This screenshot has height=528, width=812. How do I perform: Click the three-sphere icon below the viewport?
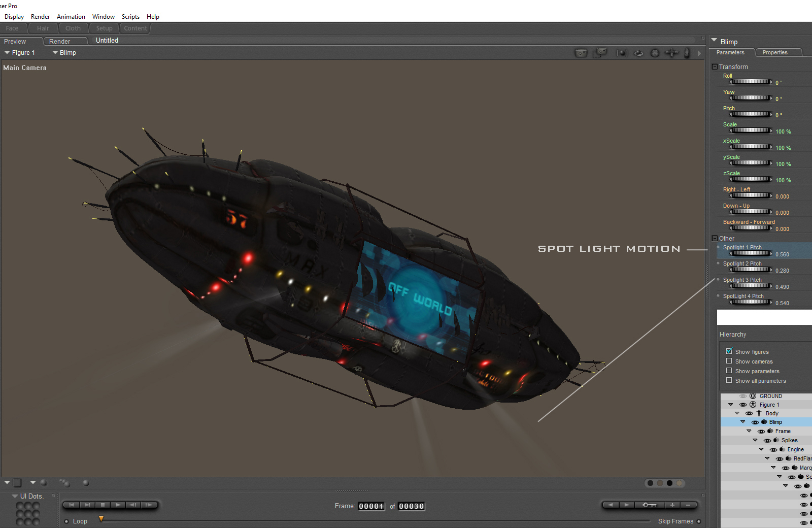point(64,483)
